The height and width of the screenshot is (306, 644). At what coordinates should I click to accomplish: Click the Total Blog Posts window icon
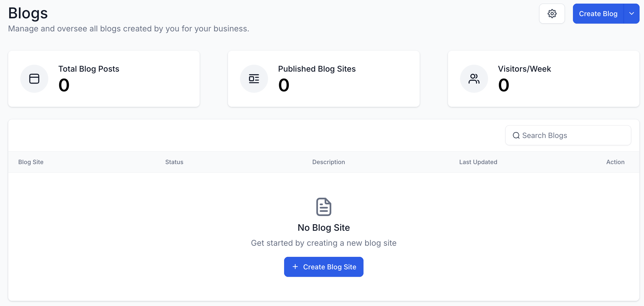point(34,79)
